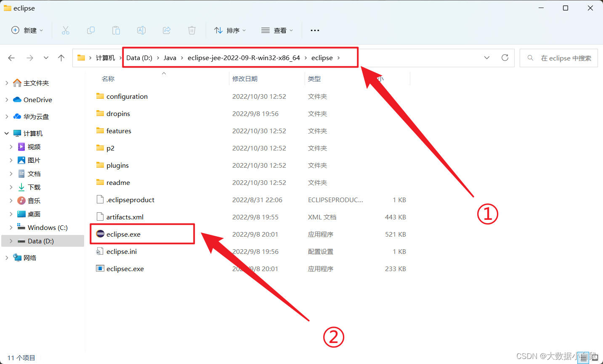603x364 pixels.
Task: Open the 新建 (New) menu button
Action: [x=27, y=30]
